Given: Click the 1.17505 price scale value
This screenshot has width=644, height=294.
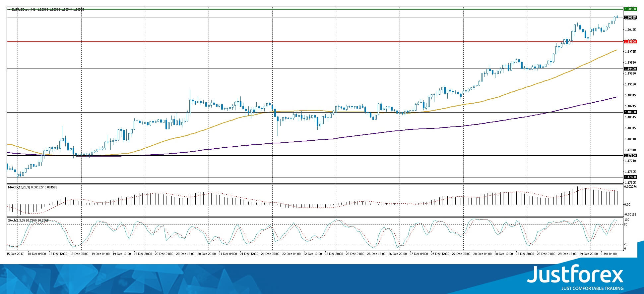Looking at the screenshot, I should tap(630, 172).
